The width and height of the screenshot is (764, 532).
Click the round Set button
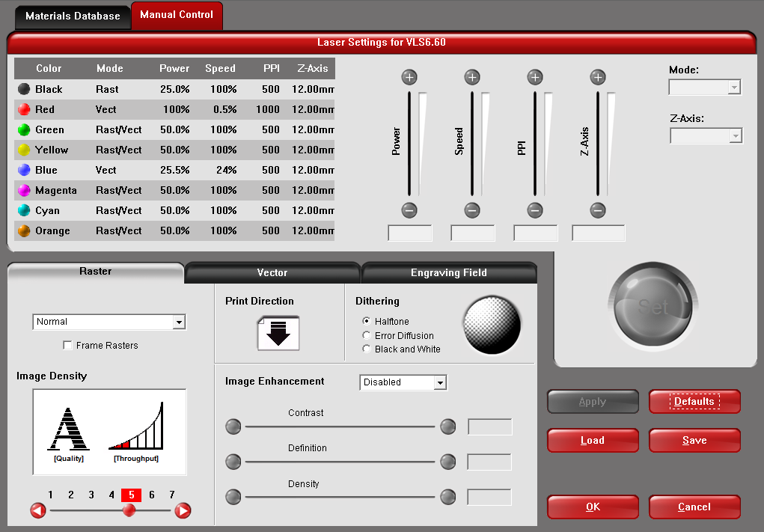pos(653,307)
